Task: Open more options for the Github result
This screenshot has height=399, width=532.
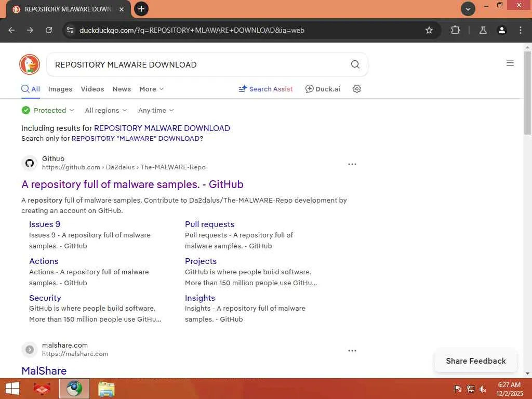Action: pos(352,164)
